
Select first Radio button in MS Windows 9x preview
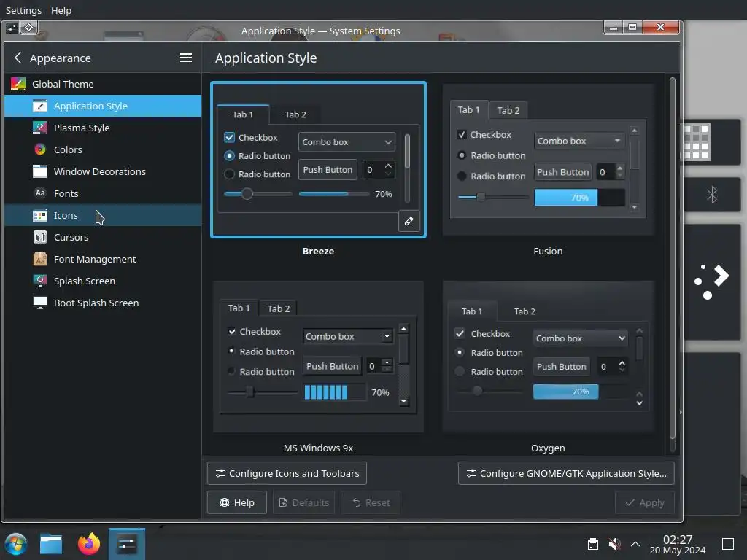coord(231,351)
